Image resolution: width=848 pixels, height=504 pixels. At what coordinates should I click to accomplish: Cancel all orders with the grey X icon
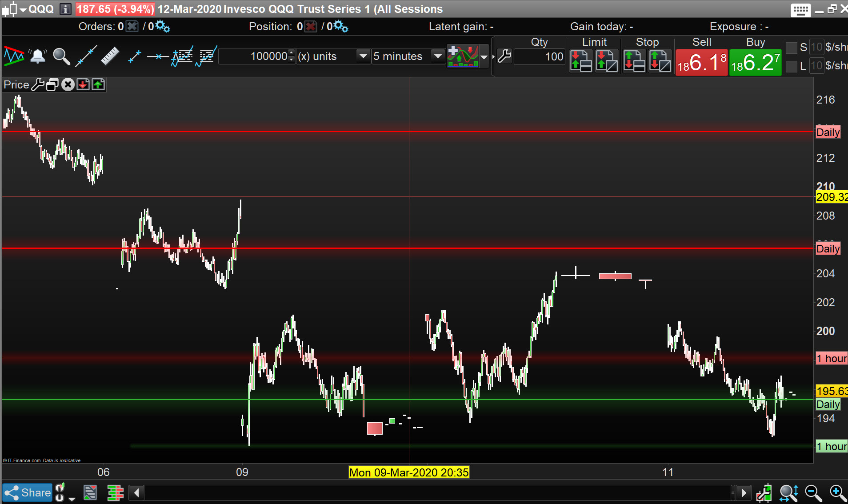pos(132,27)
